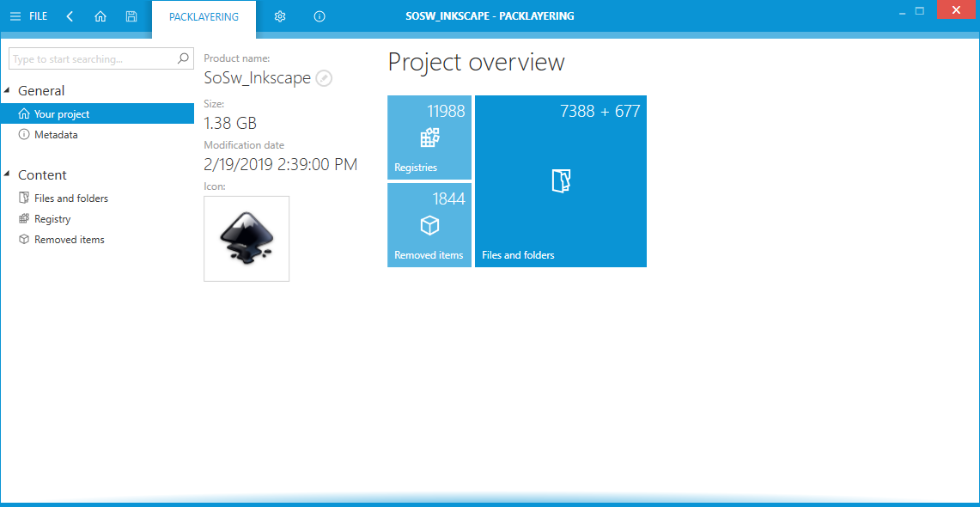
Task: Click the home icon in top bar
Action: point(100,16)
